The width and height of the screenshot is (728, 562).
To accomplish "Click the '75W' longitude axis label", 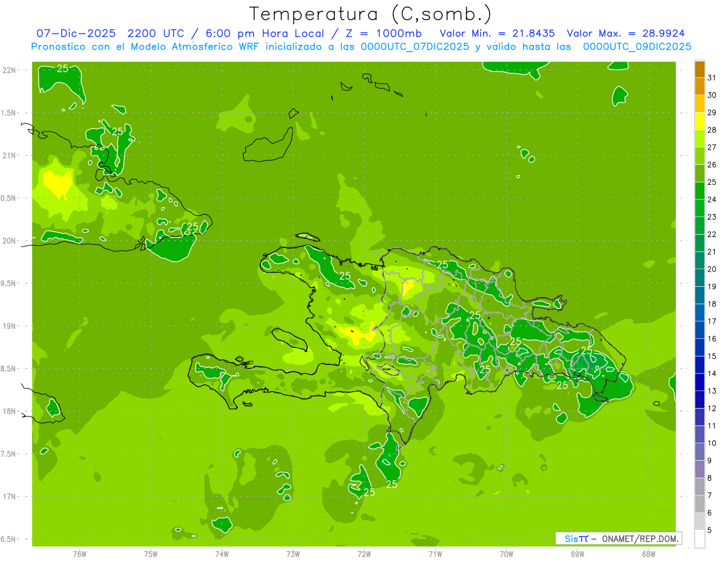I will [x=151, y=554].
